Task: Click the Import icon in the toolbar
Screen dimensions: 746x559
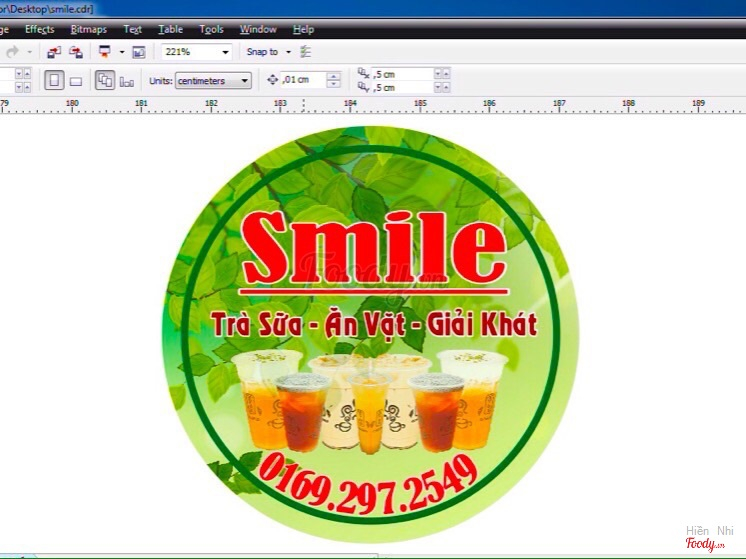Action: 54,52
